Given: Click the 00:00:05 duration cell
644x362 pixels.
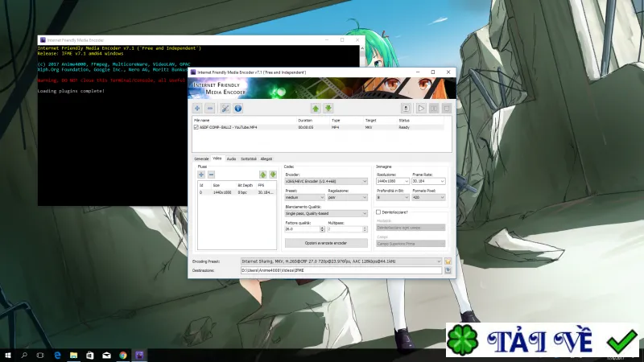Looking at the screenshot, I should [x=306, y=127].
